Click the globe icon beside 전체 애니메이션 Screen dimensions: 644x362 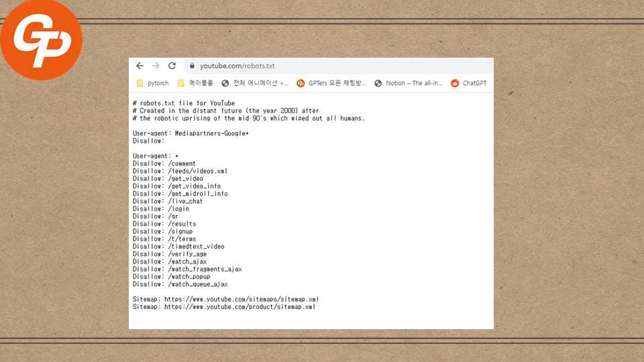pyautogui.click(x=225, y=83)
